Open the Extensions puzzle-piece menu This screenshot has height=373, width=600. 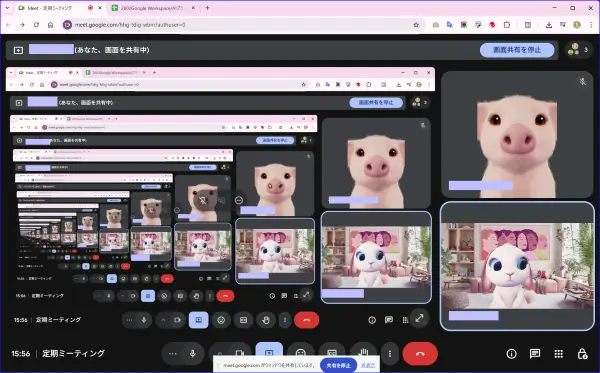point(507,25)
